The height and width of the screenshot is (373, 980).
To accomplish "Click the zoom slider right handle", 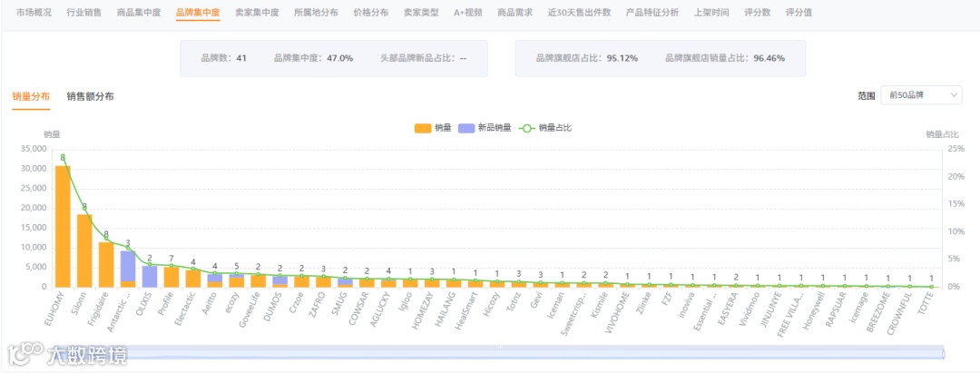I will pos(943,354).
